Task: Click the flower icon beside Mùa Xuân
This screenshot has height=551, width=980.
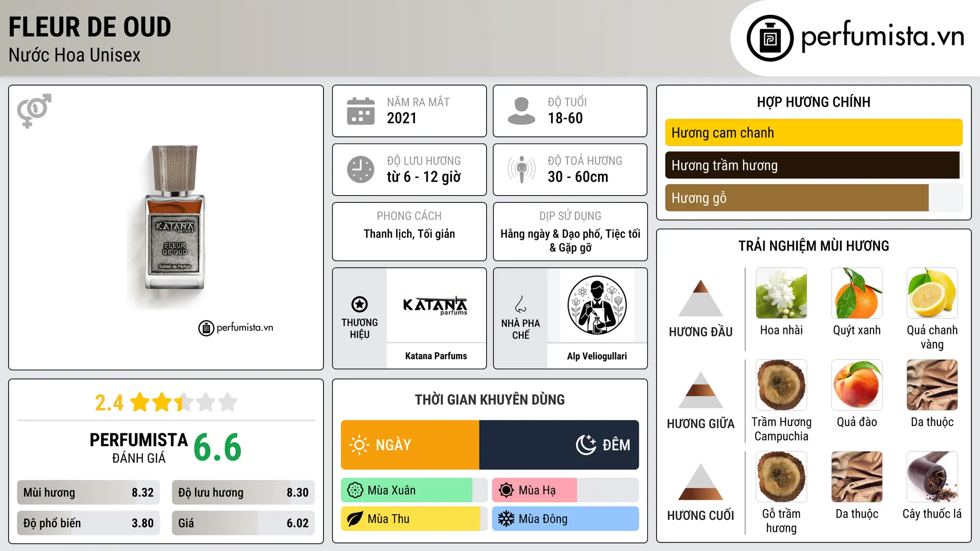Action: [355, 490]
